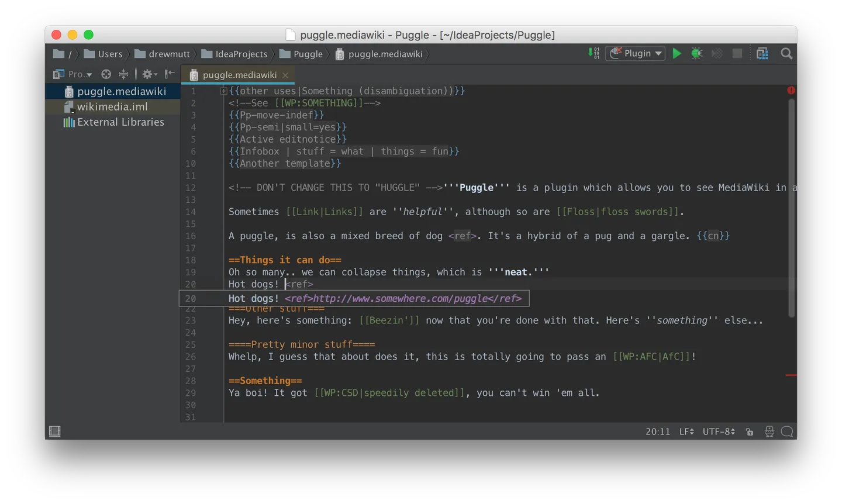The width and height of the screenshot is (842, 504).
Task: Open event log bubble icon in status bar
Action: (787, 431)
